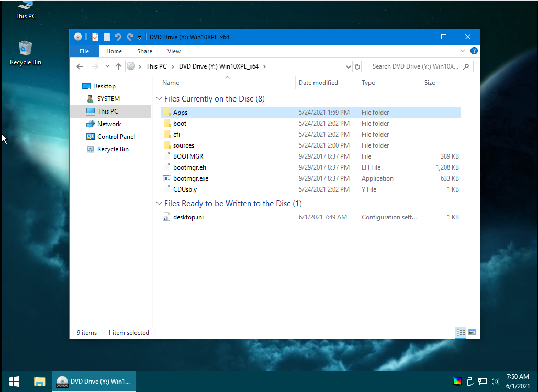This screenshot has width=538, height=392.
Task: Click DVD Drive (Y:) breadcrumb segment
Action: click(219, 66)
